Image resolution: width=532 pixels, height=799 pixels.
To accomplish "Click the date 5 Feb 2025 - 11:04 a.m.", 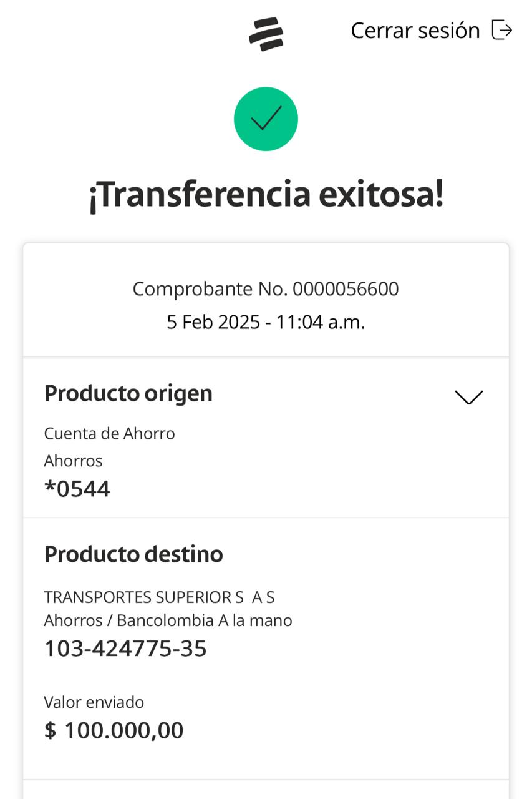I will click(x=266, y=322).
